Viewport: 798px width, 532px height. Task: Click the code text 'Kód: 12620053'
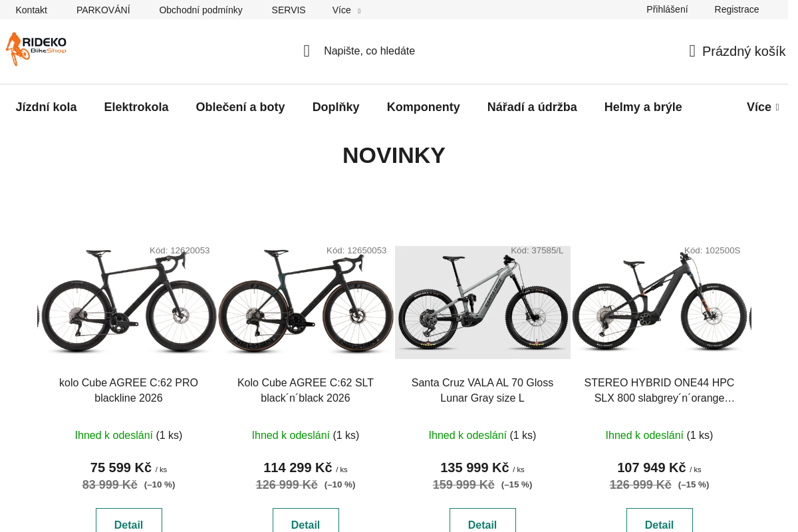tap(180, 251)
